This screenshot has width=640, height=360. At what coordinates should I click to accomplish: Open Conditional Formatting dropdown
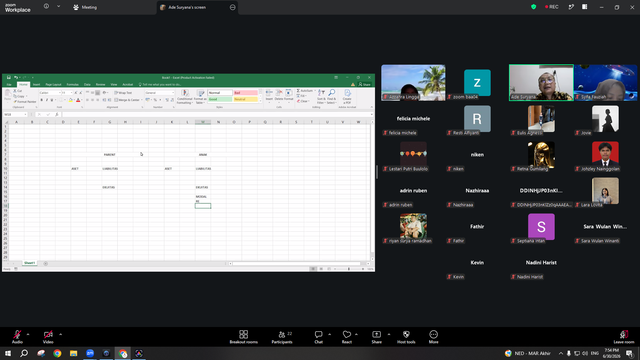[184, 97]
